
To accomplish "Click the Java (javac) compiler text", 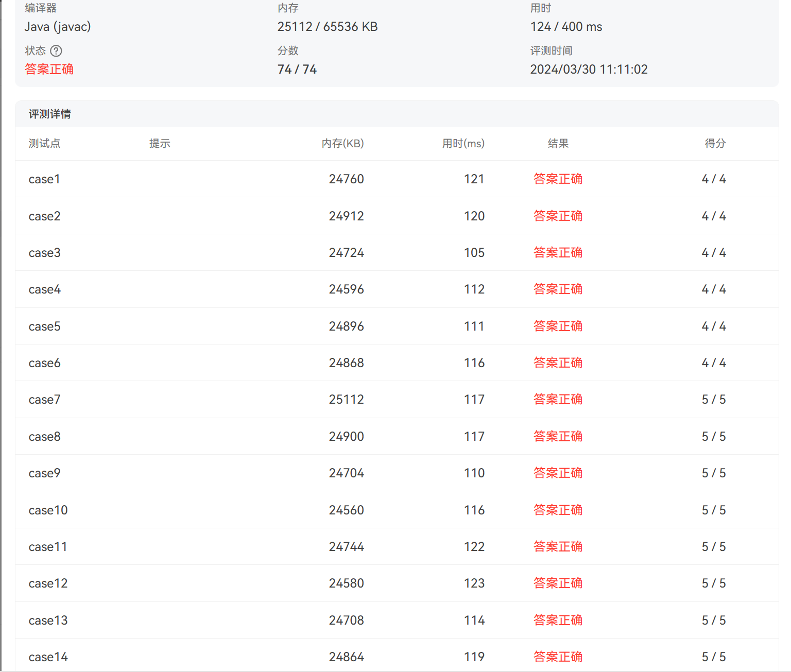I will tap(58, 27).
